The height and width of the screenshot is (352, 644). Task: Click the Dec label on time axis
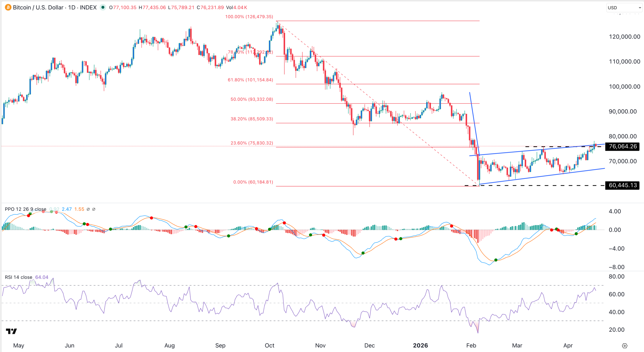[370, 345]
